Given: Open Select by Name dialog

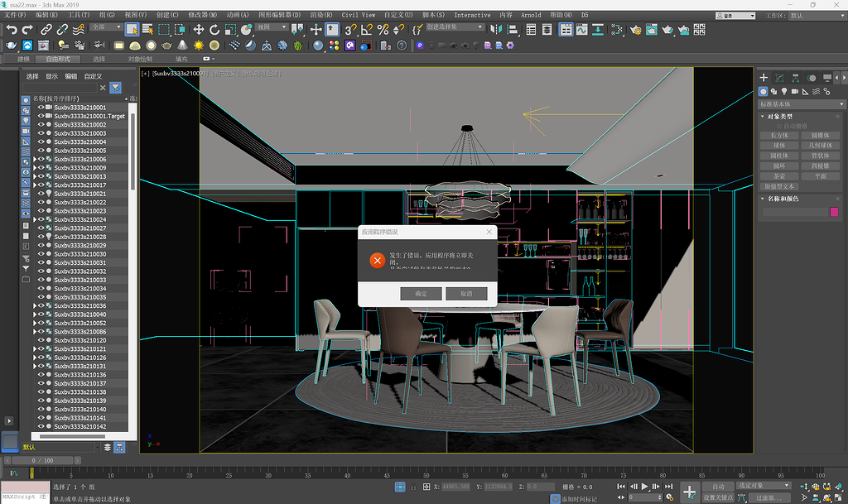Looking at the screenshot, I should pos(149,31).
